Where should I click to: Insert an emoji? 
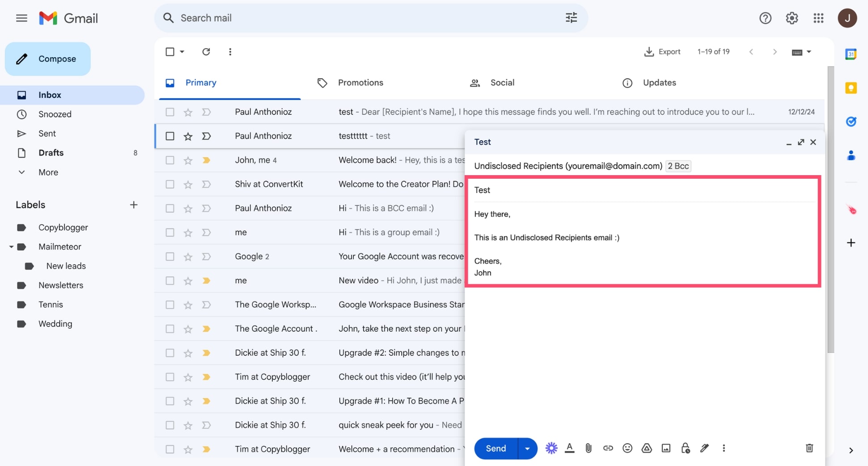tap(627, 448)
